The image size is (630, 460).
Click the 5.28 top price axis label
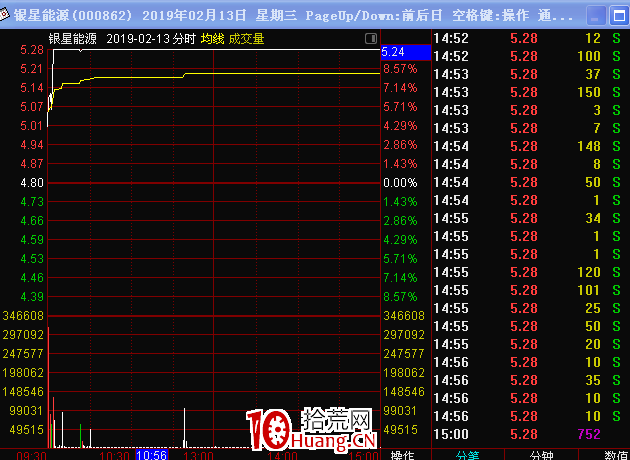pyautogui.click(x=32, y=50)
